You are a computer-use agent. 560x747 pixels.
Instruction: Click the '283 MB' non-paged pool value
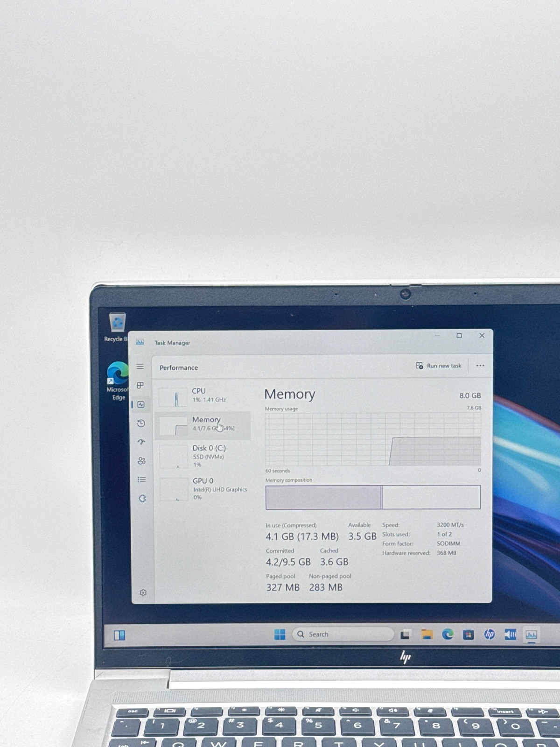click(326, 587)
